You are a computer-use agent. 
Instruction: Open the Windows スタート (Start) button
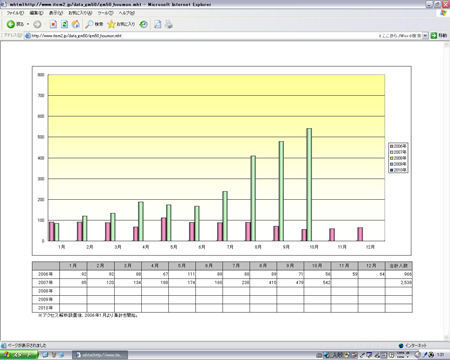pyautogui.click(x=18, y=355)
